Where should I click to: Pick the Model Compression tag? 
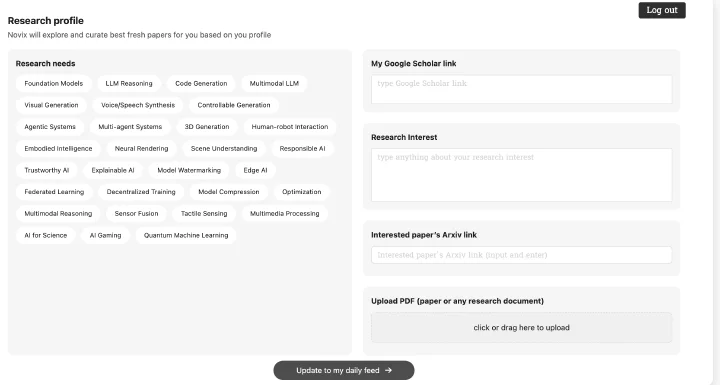(229, 192)
